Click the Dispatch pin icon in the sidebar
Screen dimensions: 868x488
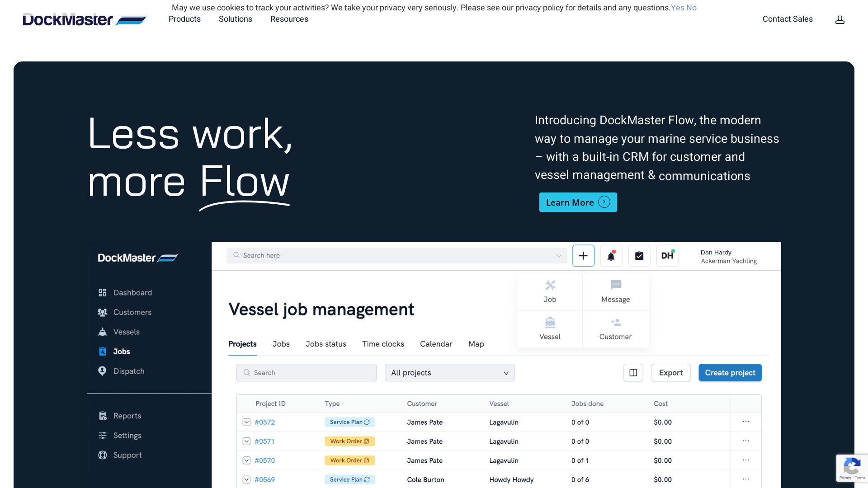pyautogui.click(x=103, y=371)
